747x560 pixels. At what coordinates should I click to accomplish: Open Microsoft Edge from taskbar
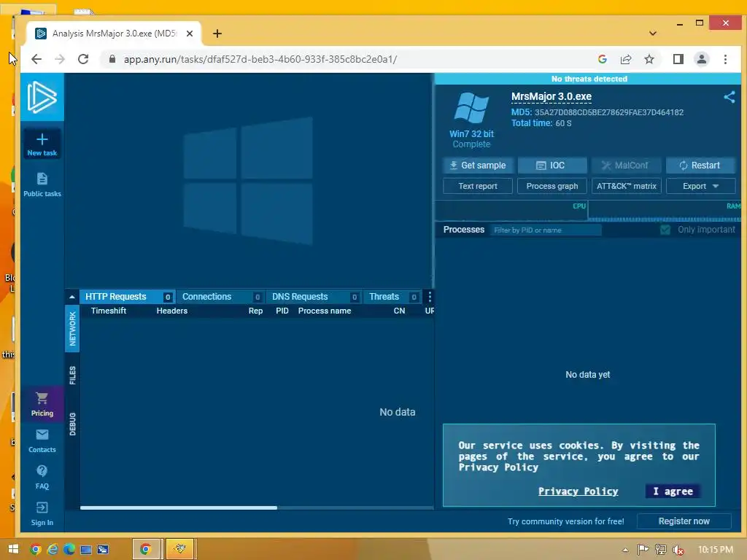tap(69, 549)
